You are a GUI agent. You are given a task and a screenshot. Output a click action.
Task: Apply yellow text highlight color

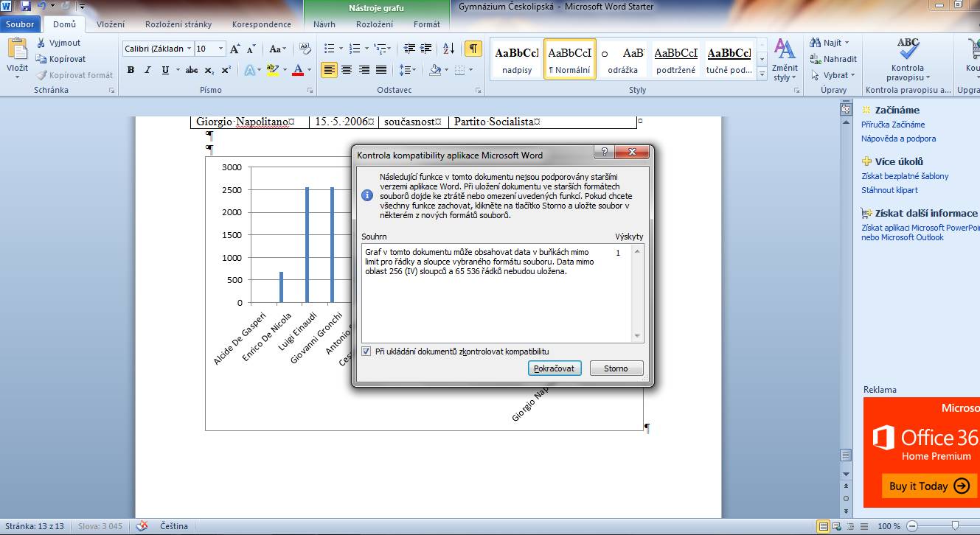(x=272, y=70)
